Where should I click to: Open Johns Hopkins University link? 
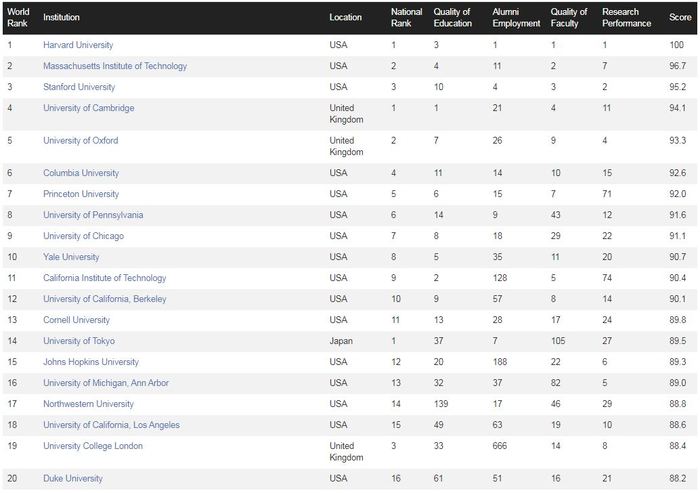tap(91, 362)
